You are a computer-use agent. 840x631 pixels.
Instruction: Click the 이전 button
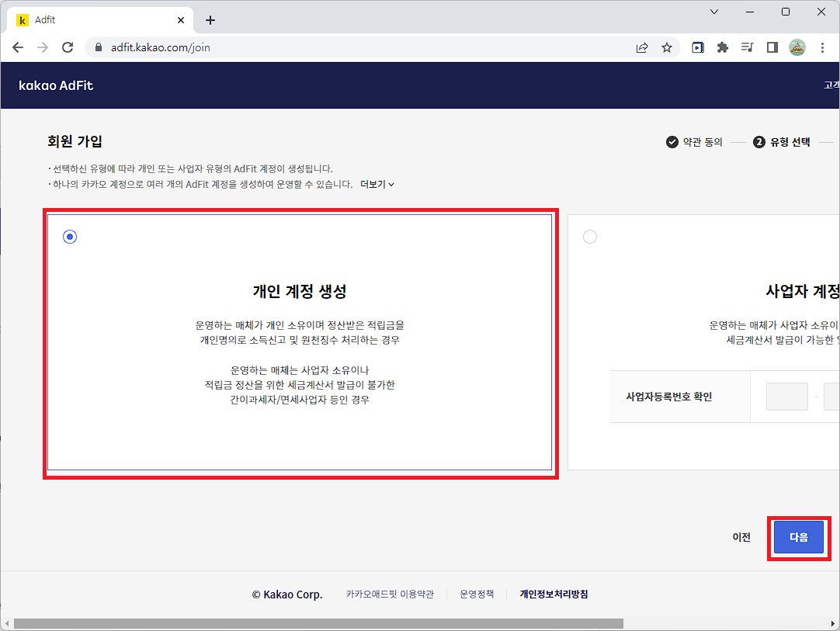tap(741, 537)
